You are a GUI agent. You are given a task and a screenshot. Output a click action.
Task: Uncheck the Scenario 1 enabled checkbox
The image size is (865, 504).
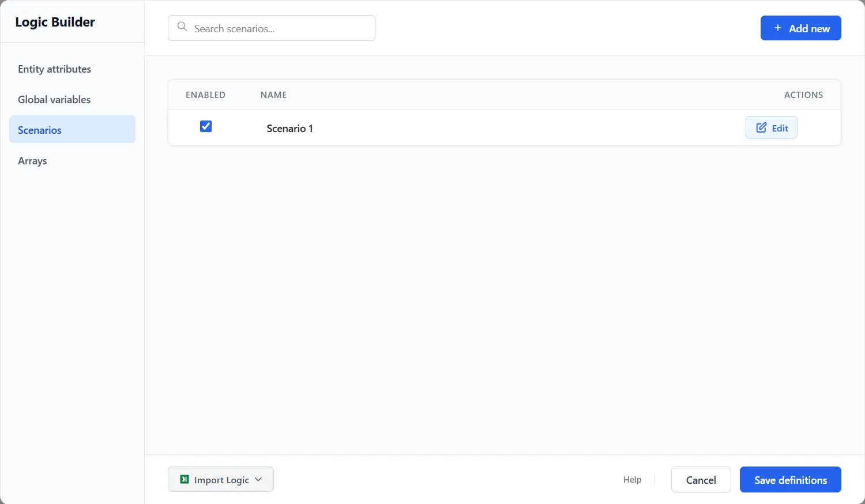tap(206, 126)
